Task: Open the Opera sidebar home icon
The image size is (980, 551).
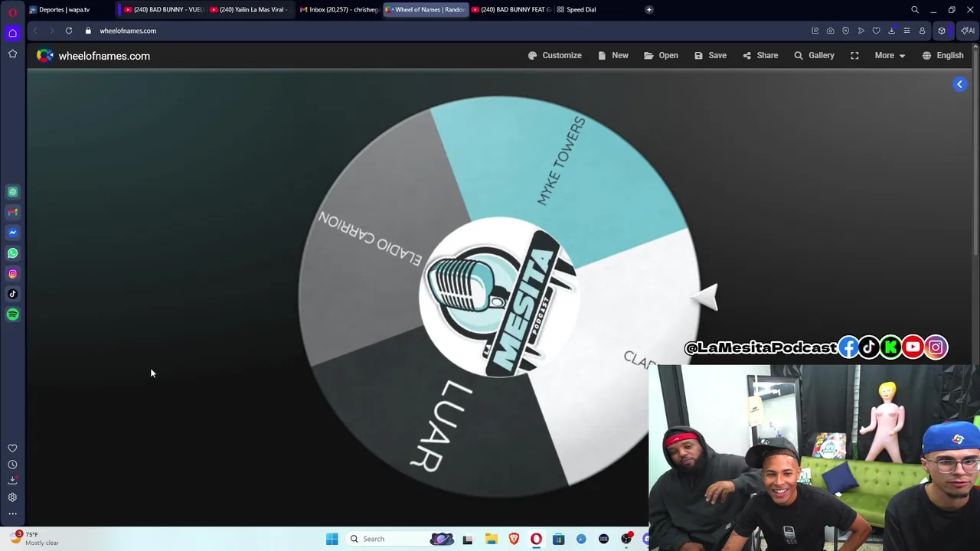Action: pos(12,33)
